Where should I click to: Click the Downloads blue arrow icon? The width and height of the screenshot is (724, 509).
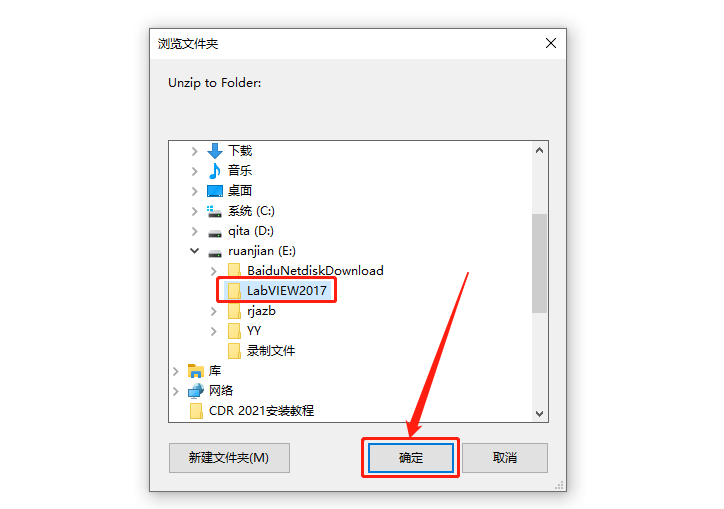(215, 151)
